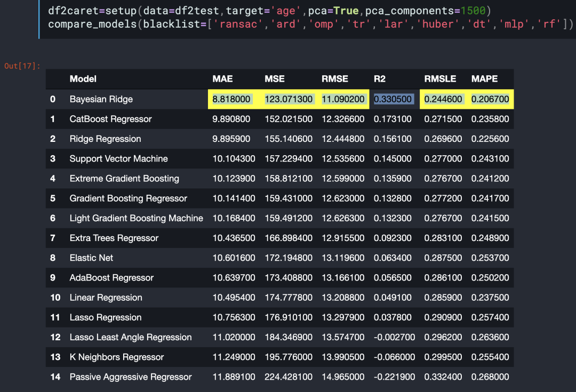Click the RMSLE column header

tap(440, 79)
